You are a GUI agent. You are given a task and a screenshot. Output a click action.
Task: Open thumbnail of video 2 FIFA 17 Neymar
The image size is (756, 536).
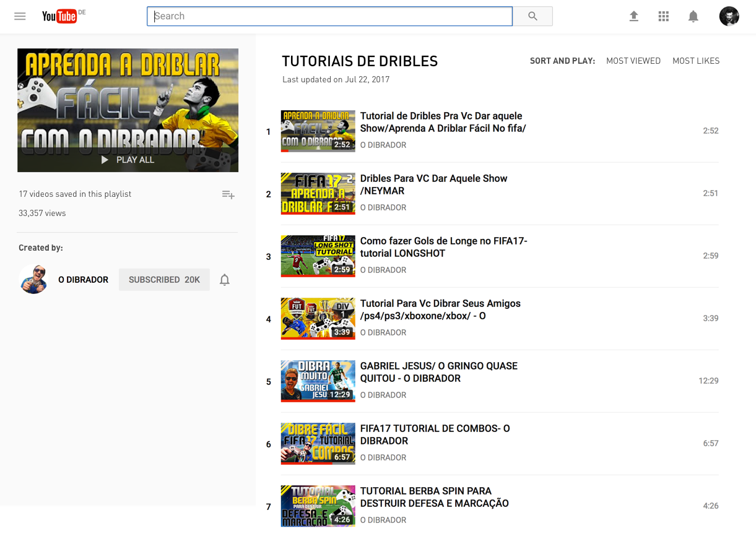318,194
